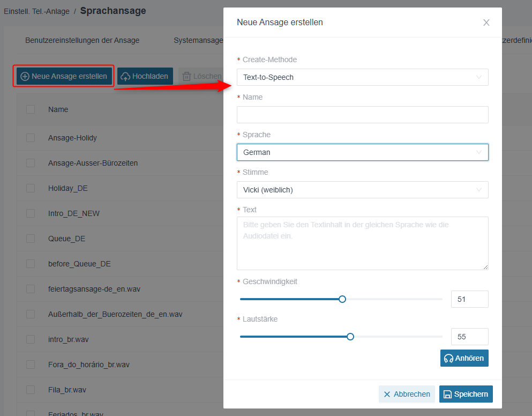Click the Holiday_DE row name
The height and width of the screenshot is (416, 532).
(x=68, y=188)
